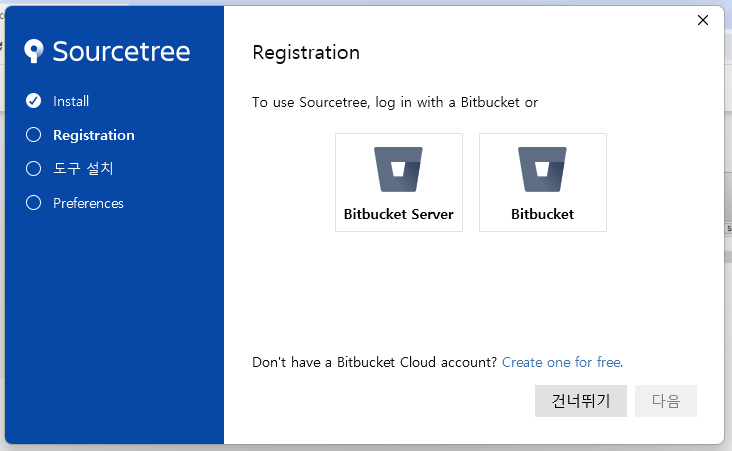This screenshot has width=732, height=451.
Task: Select the 도구 설치 step circle
Action: 34,169
